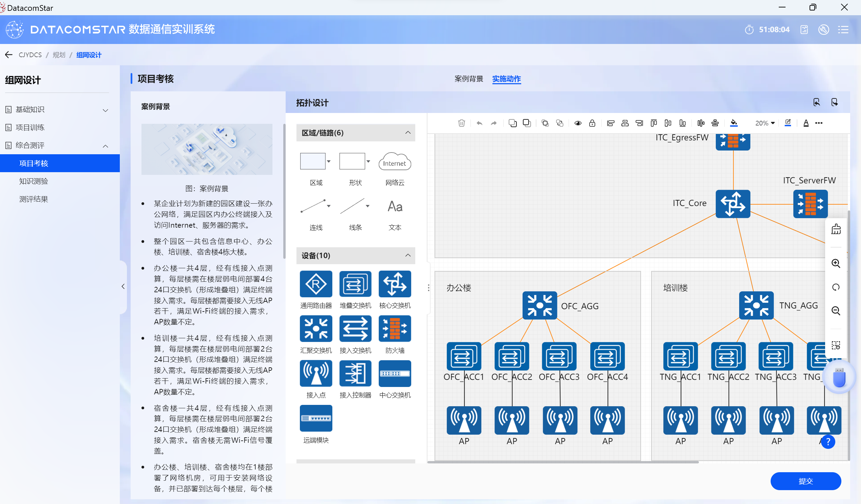Screen dimensions: 861x504
Task: Click the align left toolbar icon
Action: (x=611, y=123)
